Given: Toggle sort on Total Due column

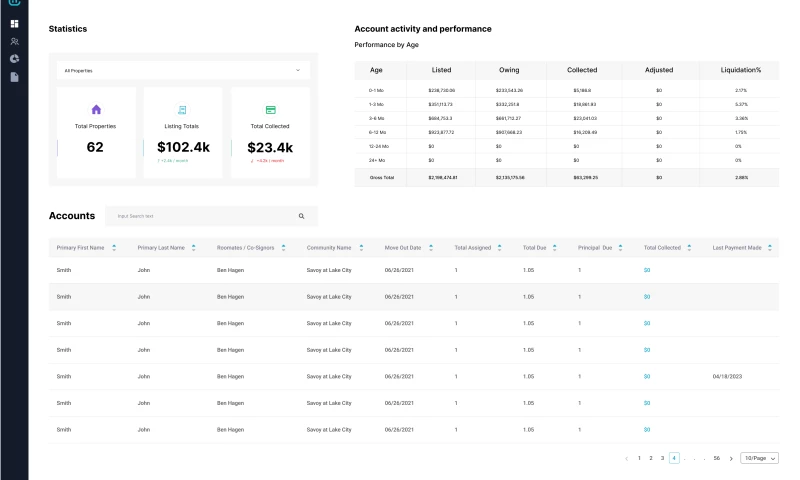Looking at the screenshot, I should click(x=553, y=247).
